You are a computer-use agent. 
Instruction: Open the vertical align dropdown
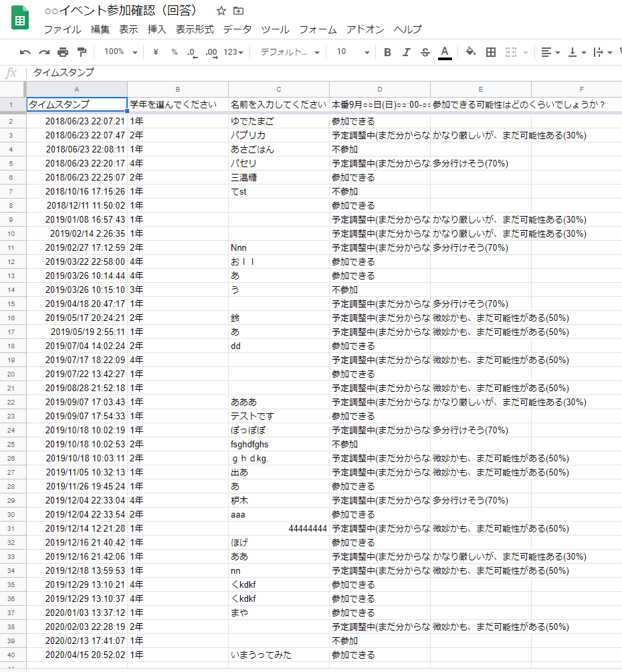click(x=577, y=52)
